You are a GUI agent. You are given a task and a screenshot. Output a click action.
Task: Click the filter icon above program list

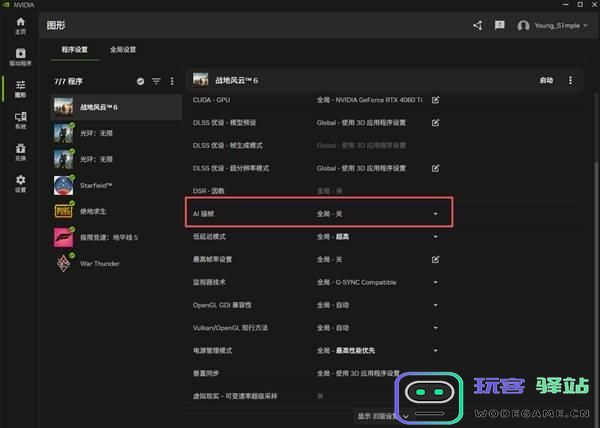[x=156, y=80]
